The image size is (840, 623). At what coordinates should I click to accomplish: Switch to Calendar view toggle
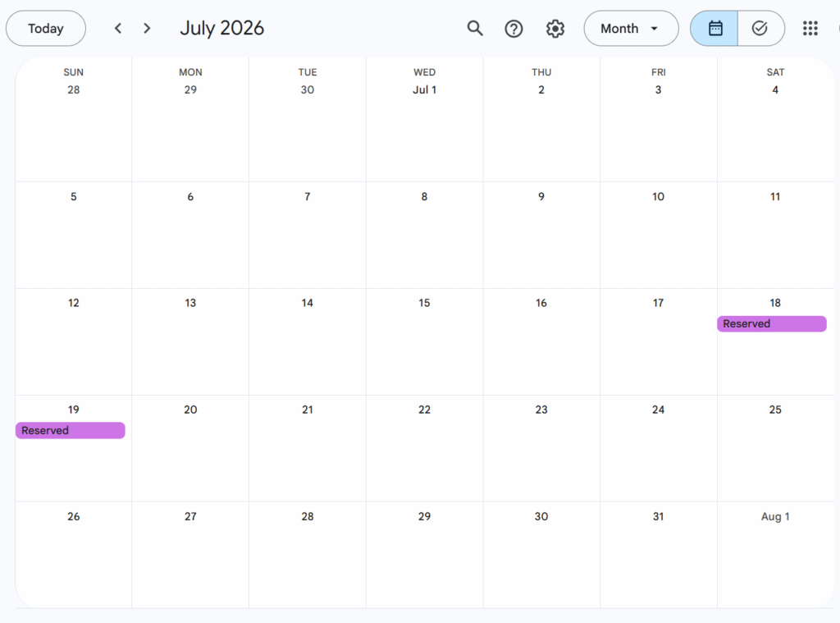(x=714, y=29)
